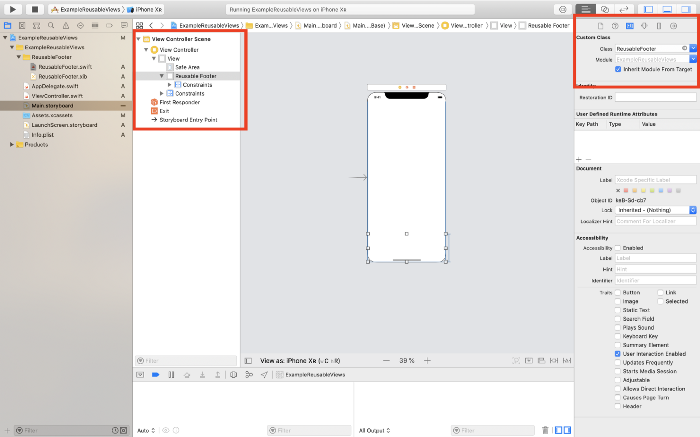
Task: Collapse the Reusable Footer outline item
Action: (162, 76)
